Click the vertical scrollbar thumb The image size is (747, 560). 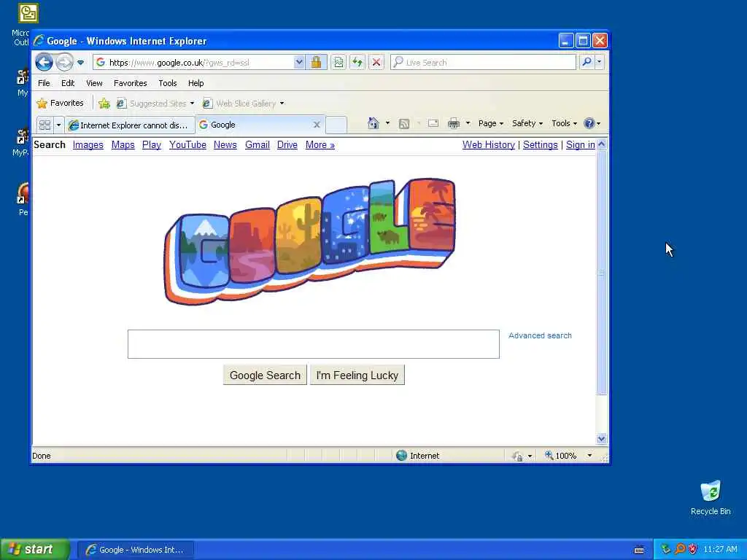[601, 273]
